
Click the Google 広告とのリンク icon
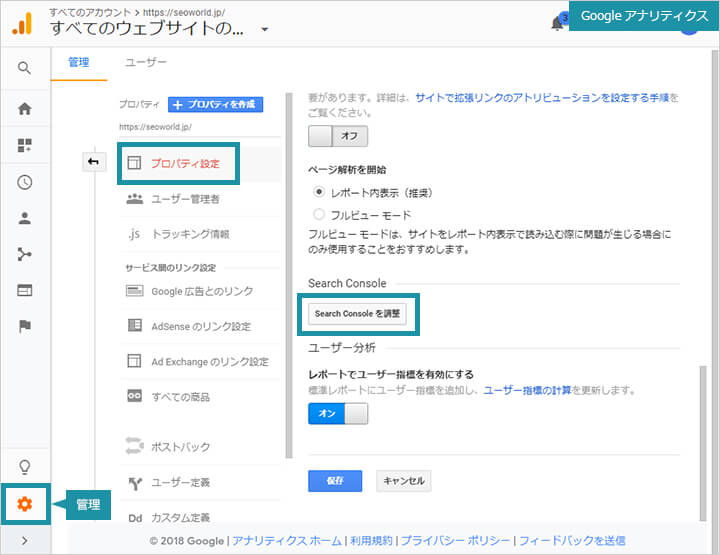click(x=135, y=291)
